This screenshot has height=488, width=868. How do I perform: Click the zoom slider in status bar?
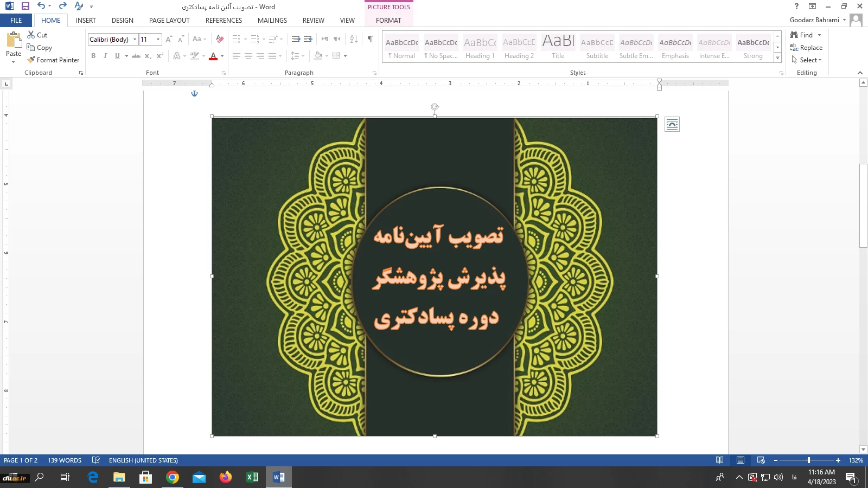point(808,460)
